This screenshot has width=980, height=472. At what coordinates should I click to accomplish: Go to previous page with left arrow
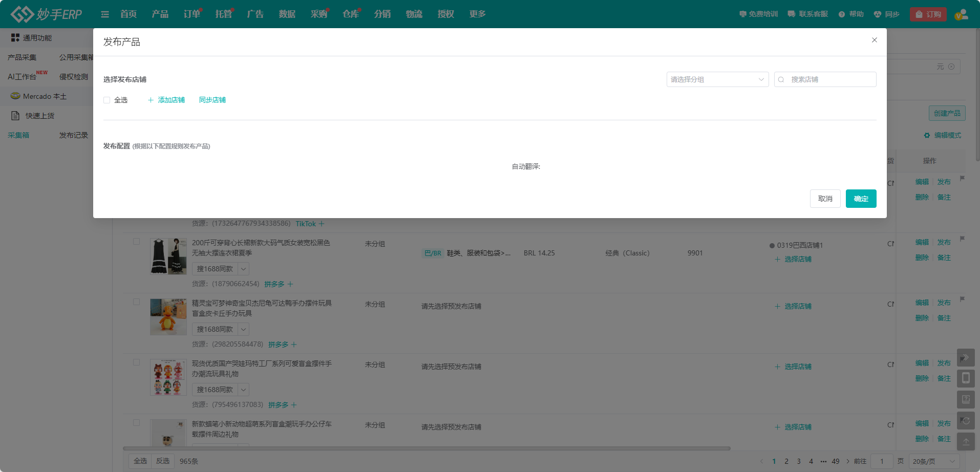point(762,461)
